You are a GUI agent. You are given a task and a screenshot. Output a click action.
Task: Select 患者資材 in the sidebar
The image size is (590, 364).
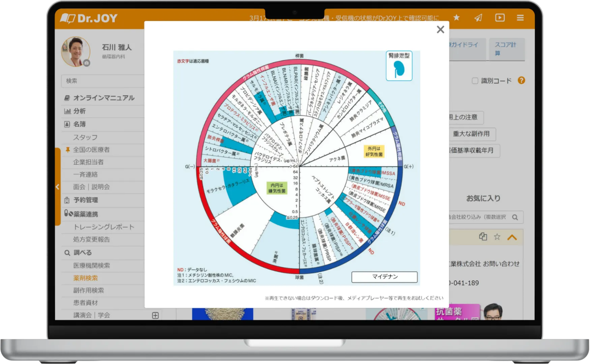pyautogui.click(x=85, y=303)
